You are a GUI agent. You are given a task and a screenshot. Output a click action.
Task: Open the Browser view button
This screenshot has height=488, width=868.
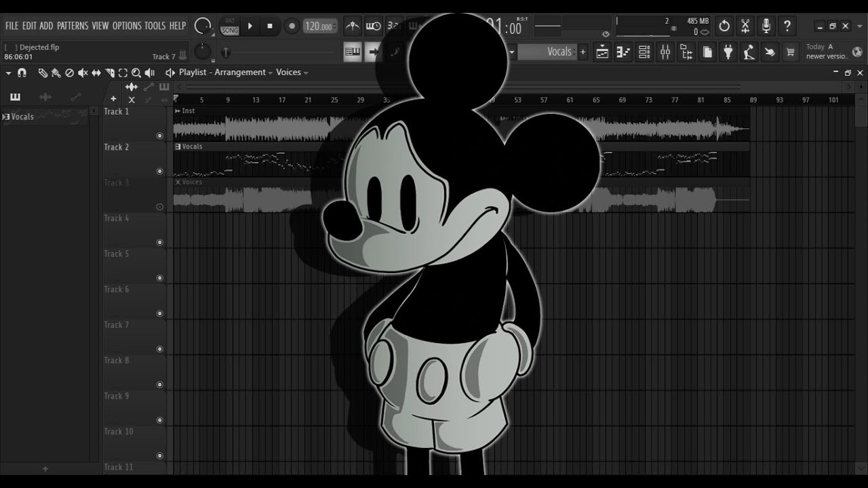tap(686, 52)
